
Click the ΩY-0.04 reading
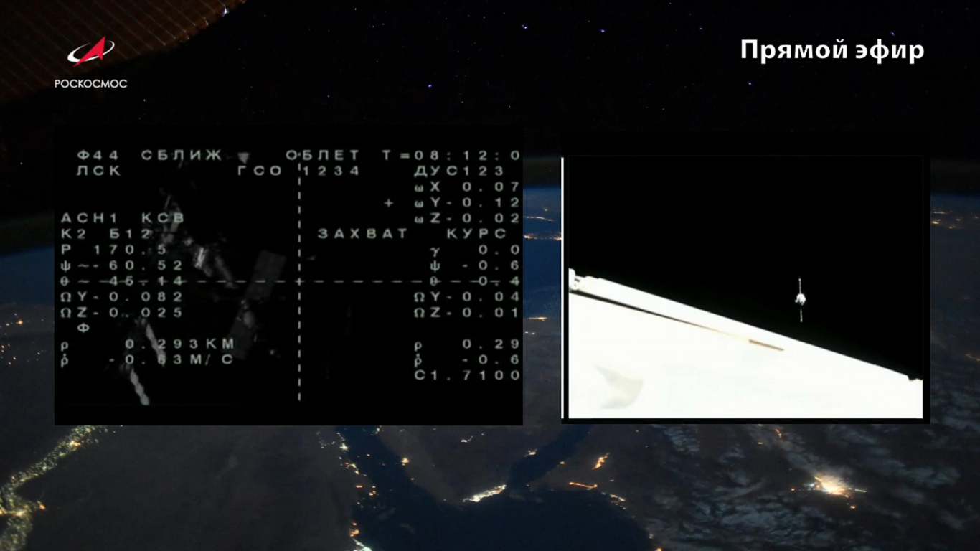[467, 297]
